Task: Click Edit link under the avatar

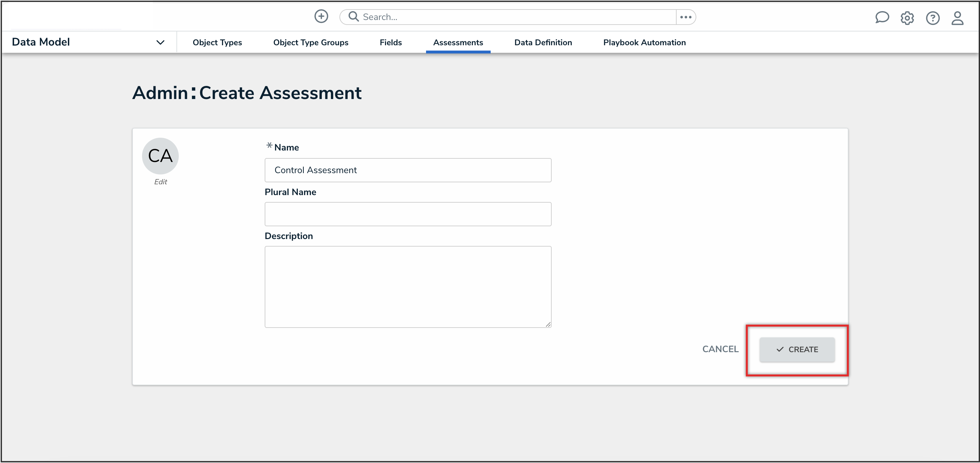Action: (160, 182)
